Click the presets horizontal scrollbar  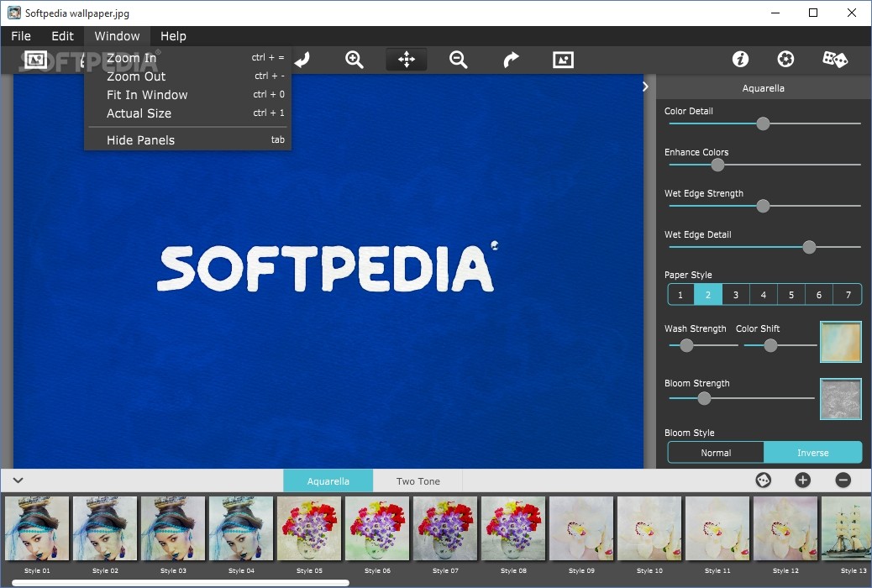(x=181, y=582)
